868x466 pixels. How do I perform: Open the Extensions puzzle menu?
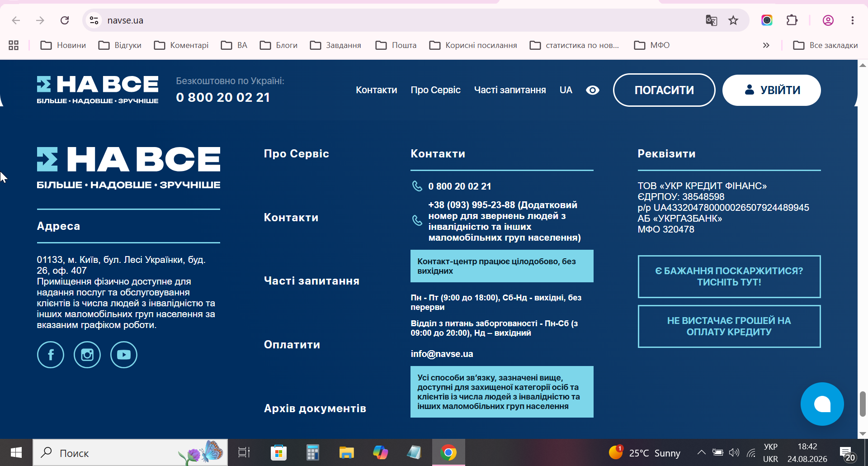pyautogui.click(x=792, y=20)
